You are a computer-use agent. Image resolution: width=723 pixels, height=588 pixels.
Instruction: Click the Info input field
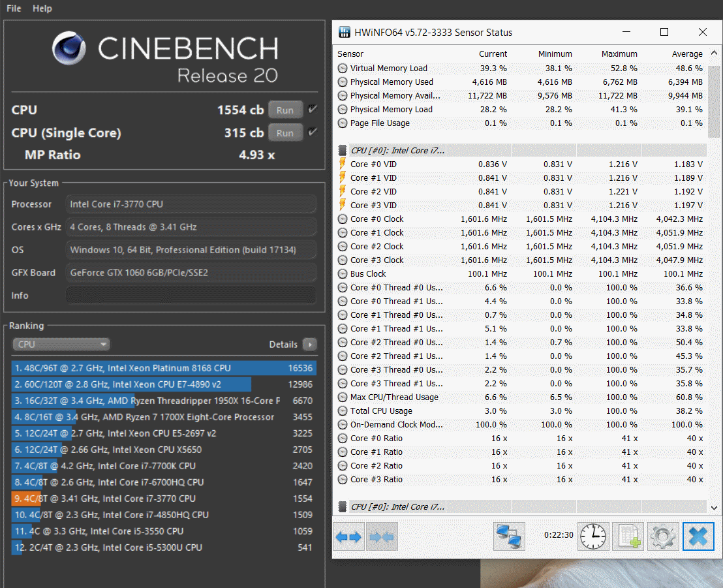pos(191,296)
